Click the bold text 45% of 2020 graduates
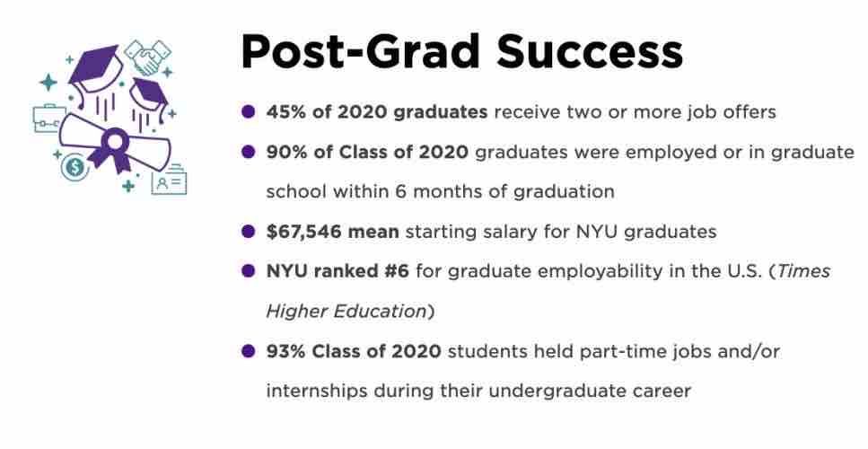Image resolution: width=868 pixels, height=449 pixels. pyautogui.click(x=376, y=113)
